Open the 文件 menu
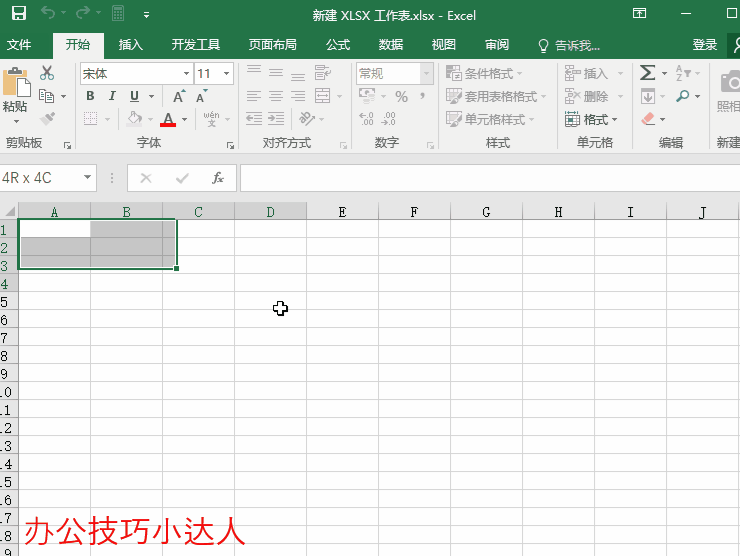 coord(19,45)
